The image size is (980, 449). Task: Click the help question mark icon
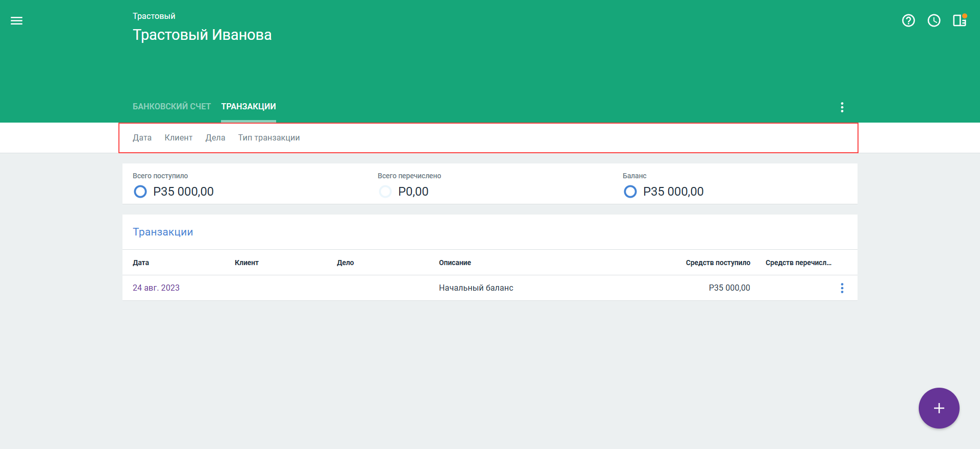coord(908,21)
